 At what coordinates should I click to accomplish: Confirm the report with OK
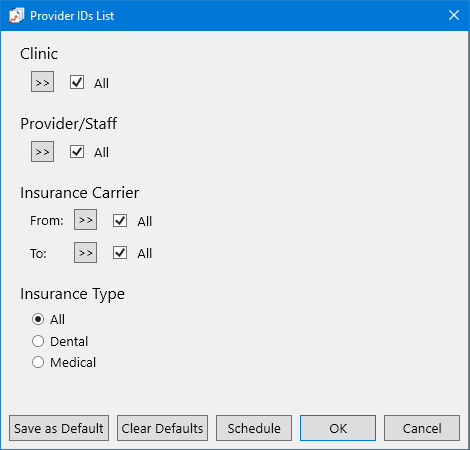tap(338, 428)
